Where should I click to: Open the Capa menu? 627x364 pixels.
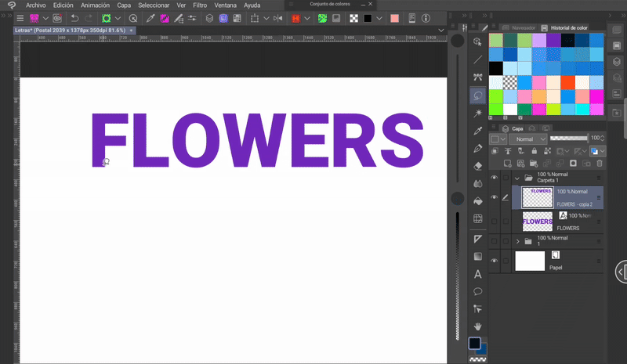[124, 5]
